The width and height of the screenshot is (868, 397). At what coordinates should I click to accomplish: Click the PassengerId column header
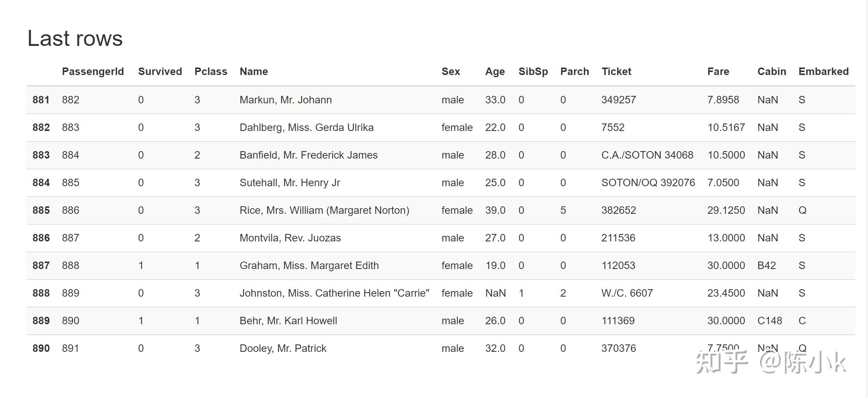[x=93, y=72]
